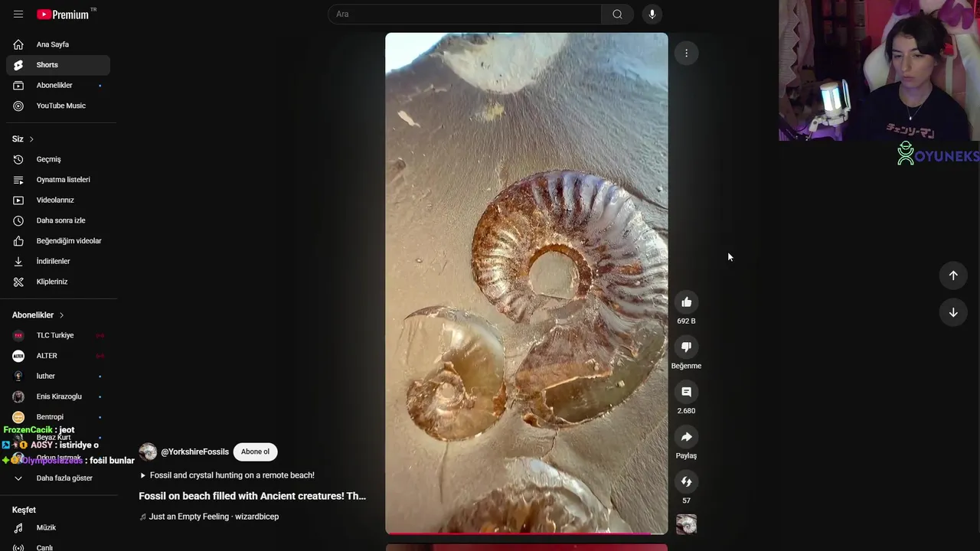The image size is (980, 551).
Task: Go to next Short with down arrow
Action: click(953, 312)
